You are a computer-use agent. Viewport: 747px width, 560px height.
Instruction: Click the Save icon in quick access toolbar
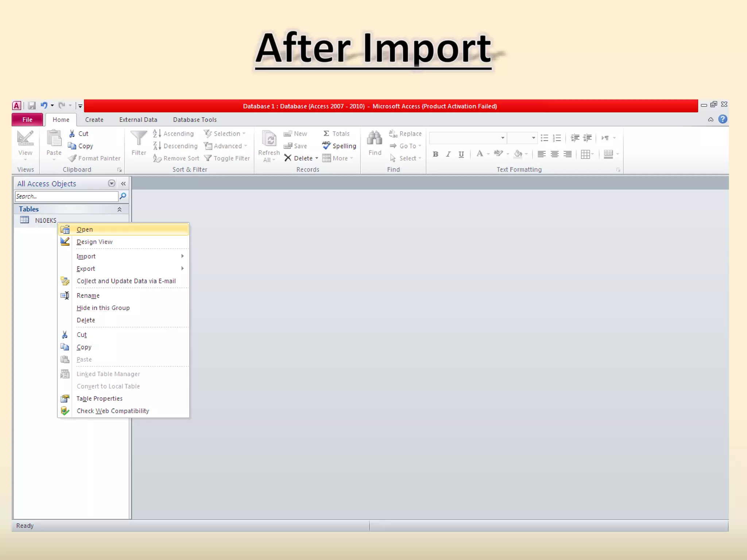click(32, 106)
